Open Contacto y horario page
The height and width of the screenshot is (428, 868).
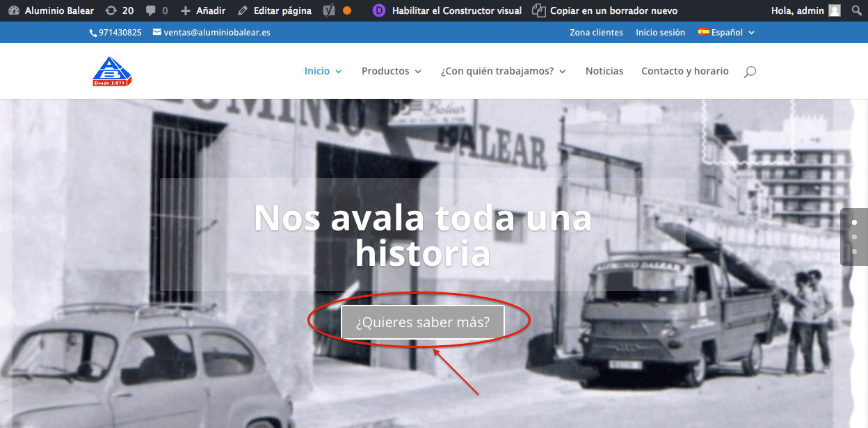click(685, 71)
